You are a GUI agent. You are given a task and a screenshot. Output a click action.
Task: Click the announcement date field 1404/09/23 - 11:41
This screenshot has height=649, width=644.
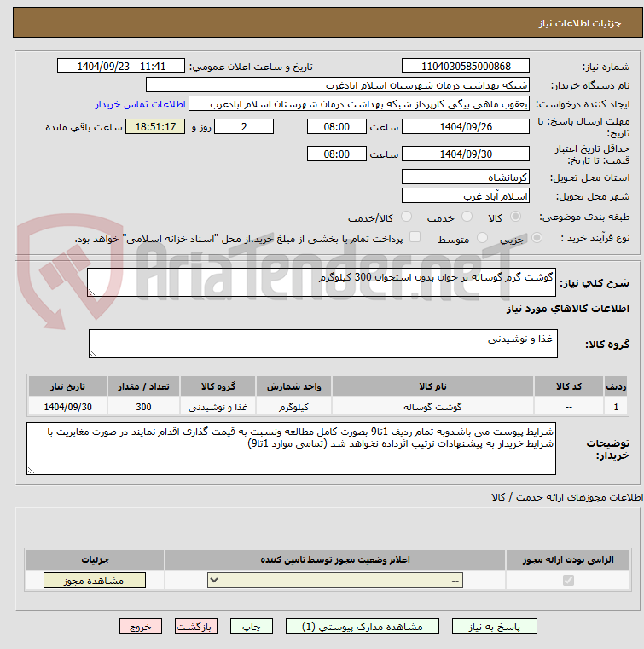click(121, 67)
